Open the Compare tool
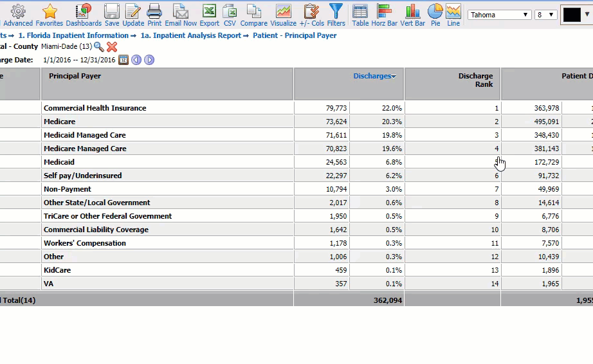This screenshot has height=364, width=593. 254,15
